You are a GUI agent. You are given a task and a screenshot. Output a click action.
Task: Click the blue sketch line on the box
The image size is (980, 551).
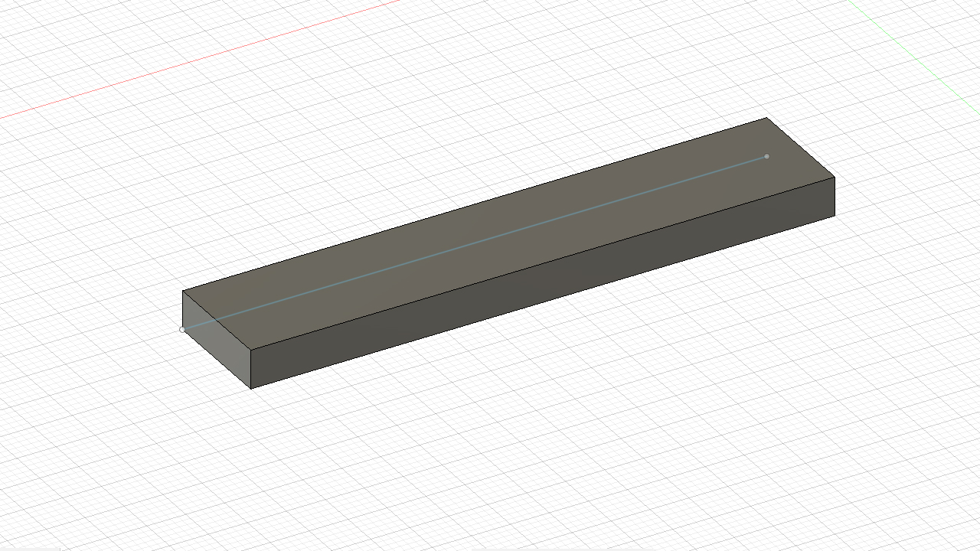pyautogui.click(x=475, y=243)
